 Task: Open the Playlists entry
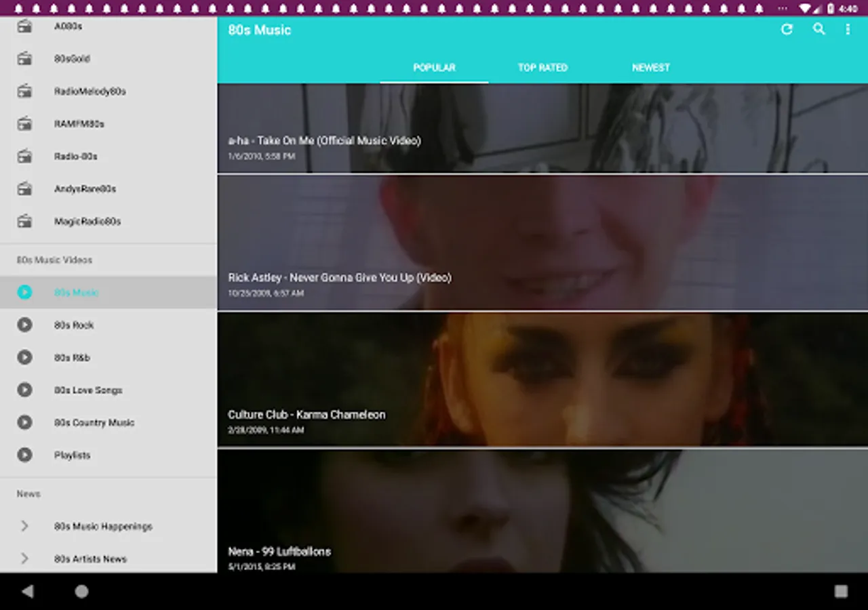(x=73, y=455)
